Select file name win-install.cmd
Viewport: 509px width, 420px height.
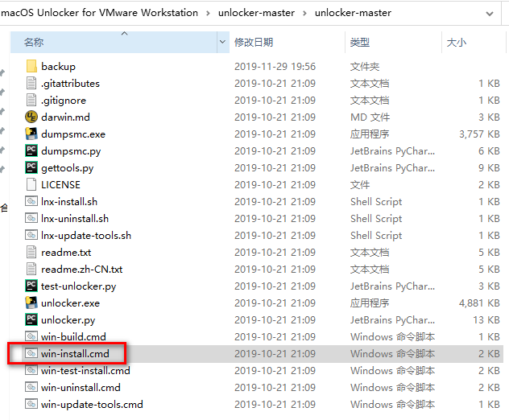tap(75, 353)
